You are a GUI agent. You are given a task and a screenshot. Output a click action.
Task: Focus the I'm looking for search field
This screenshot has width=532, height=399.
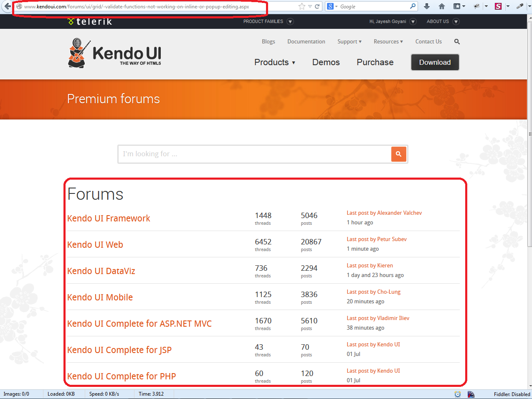click(255, 154)
